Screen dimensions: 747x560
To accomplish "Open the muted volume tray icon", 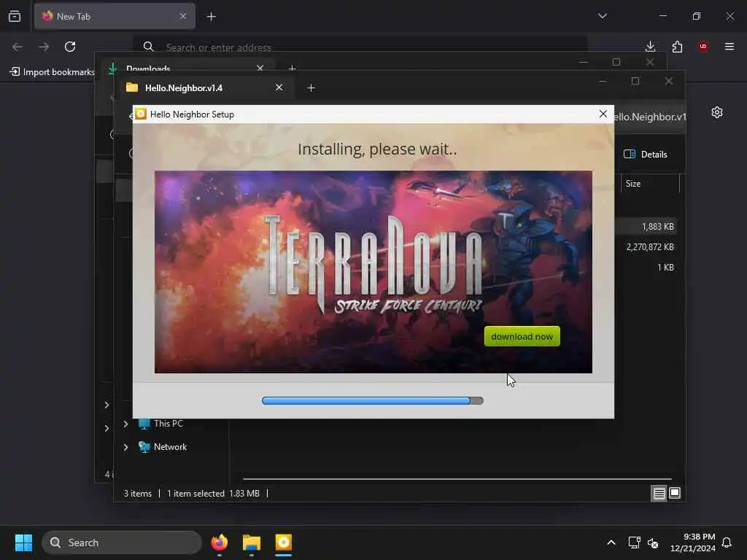I will coord(653,542).
